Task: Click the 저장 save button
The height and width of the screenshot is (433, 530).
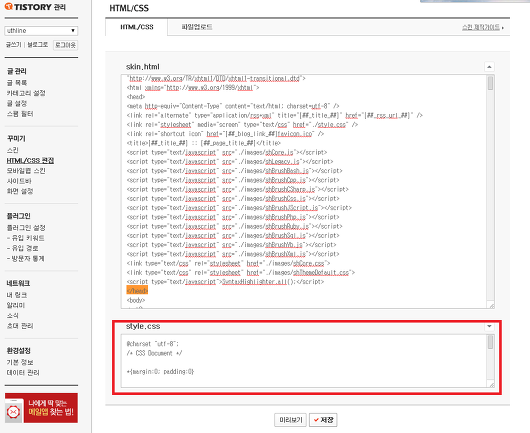Action: pos(323,420)
